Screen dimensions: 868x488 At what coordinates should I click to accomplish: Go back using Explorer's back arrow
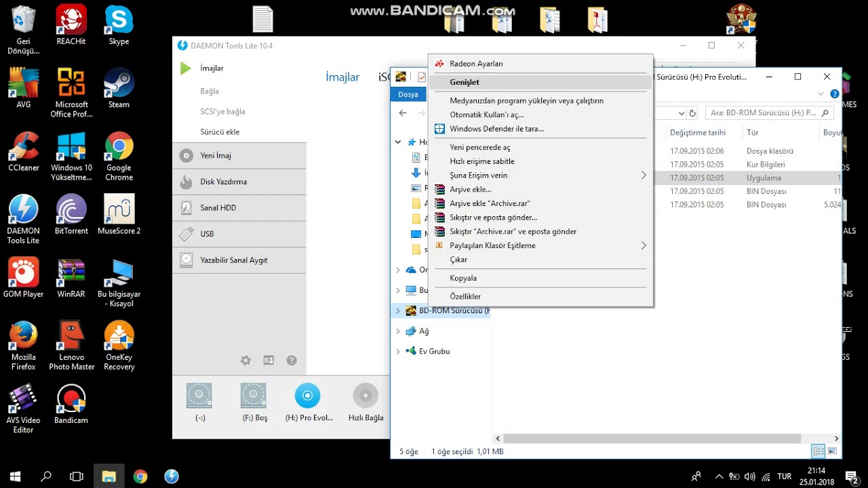click(403, 113)
